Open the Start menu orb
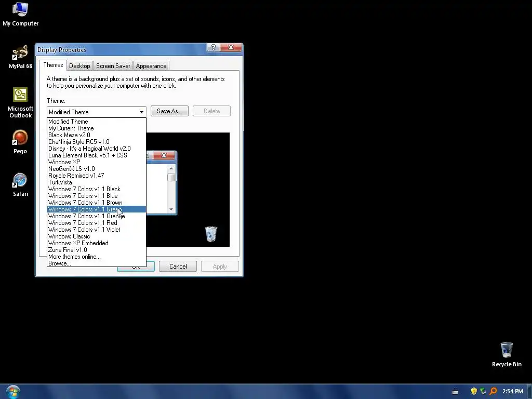532x399 pixels. (x=13, y=392)
